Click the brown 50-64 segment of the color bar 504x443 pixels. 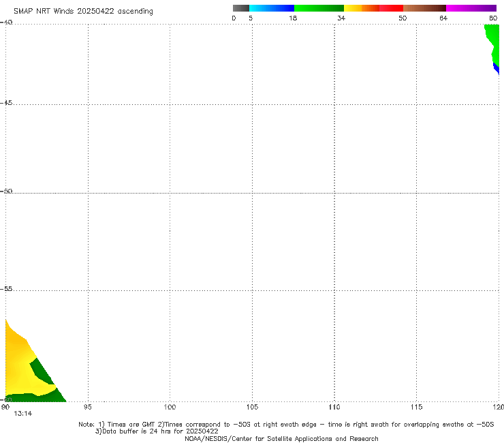pos(424,8)
